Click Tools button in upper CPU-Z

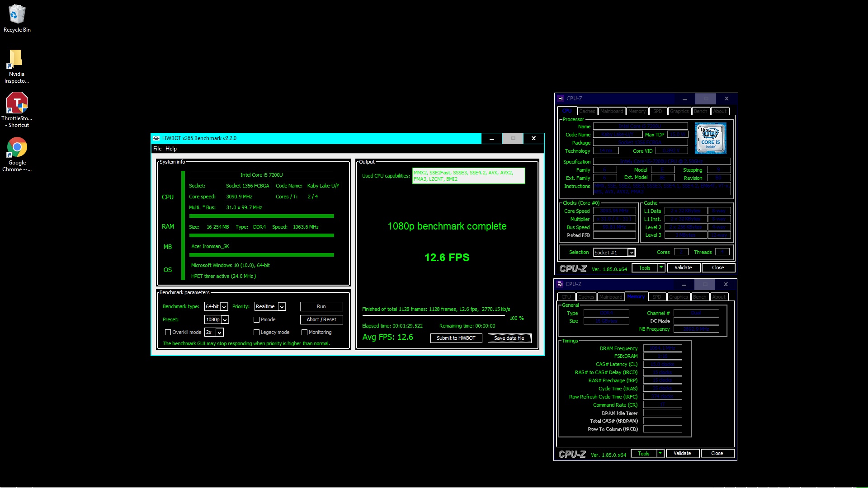pos(645,267)
